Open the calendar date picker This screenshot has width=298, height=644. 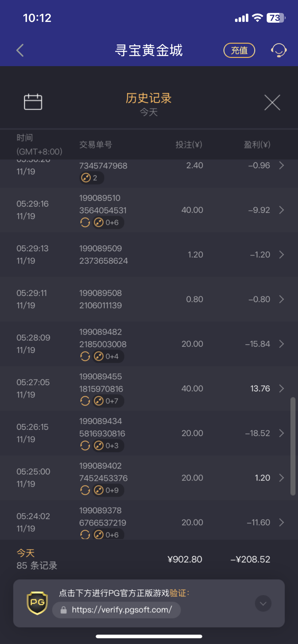[x=33, y=102]
